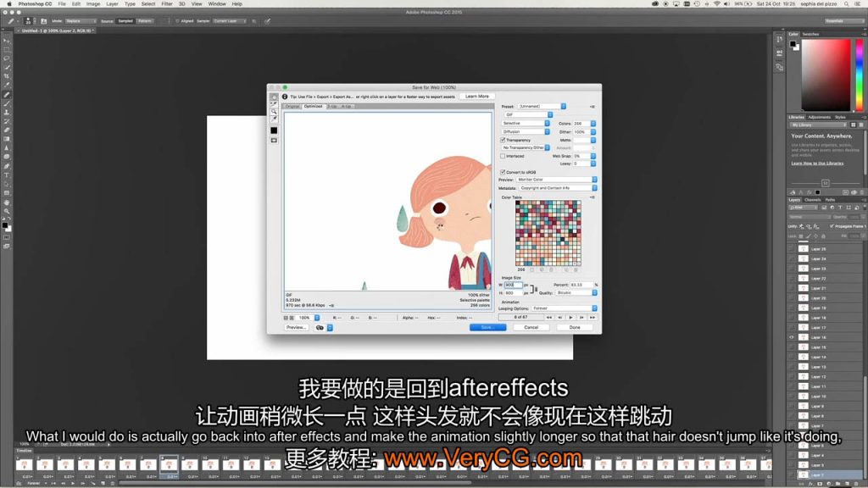The image size is (868, 488).
Task: Toggle visibility eye for Layer 20
Action: click(792, 297)
